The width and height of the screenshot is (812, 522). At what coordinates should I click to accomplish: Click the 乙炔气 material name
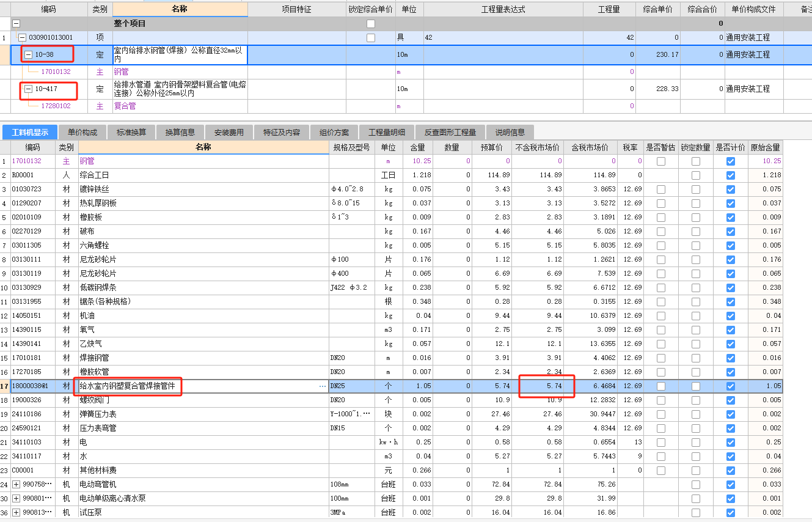(x=90, y=344)
